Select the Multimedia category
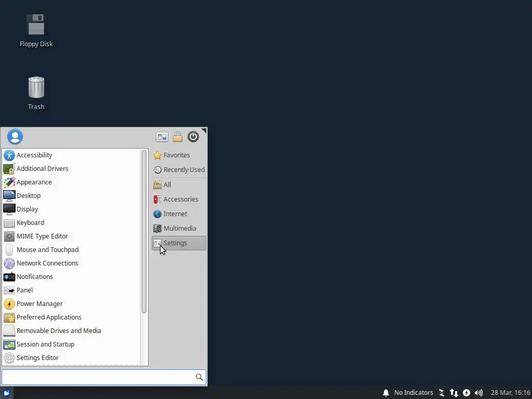Viewport: 532px width, 399px height. 179,229
